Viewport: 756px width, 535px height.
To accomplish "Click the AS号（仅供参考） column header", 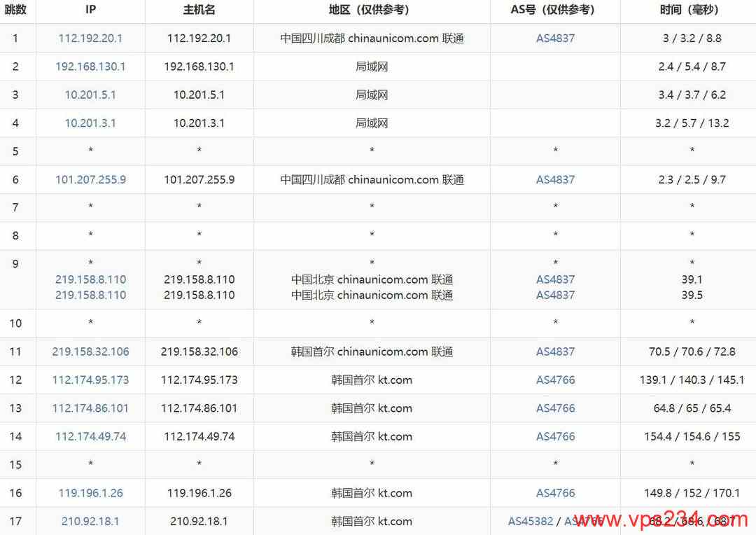I will point(555,10).
